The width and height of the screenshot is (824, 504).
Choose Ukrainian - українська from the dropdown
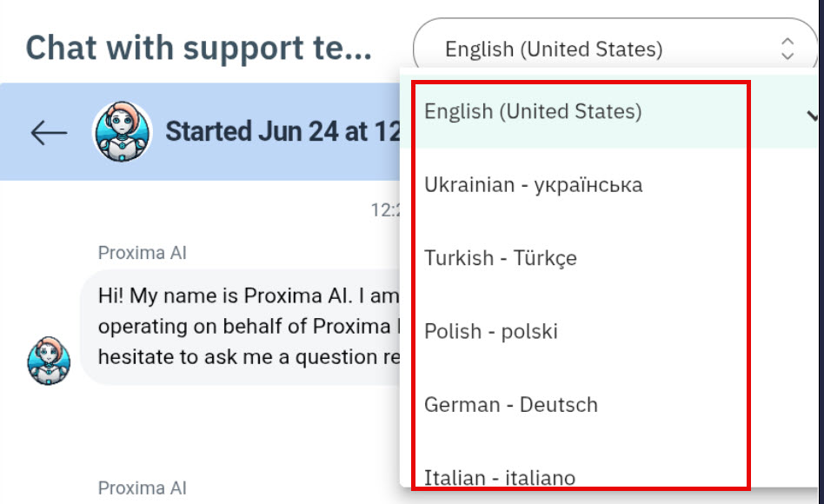pyautogui.click(x=534, y=184)
